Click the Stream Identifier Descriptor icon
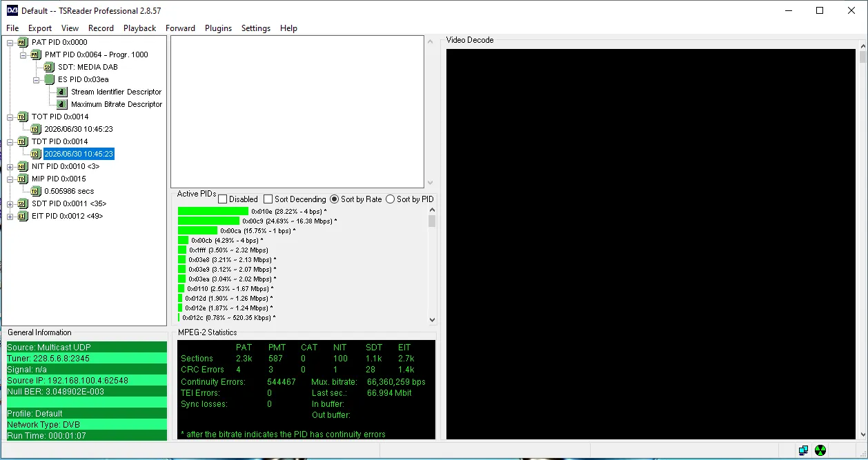 tap(62, 92)
